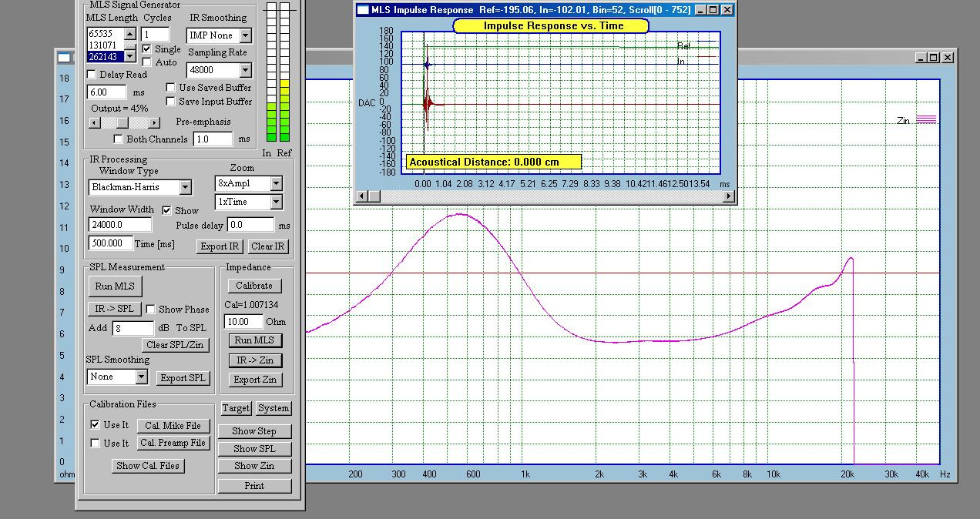Click the Cal. Mike File button

coord(173,426)
